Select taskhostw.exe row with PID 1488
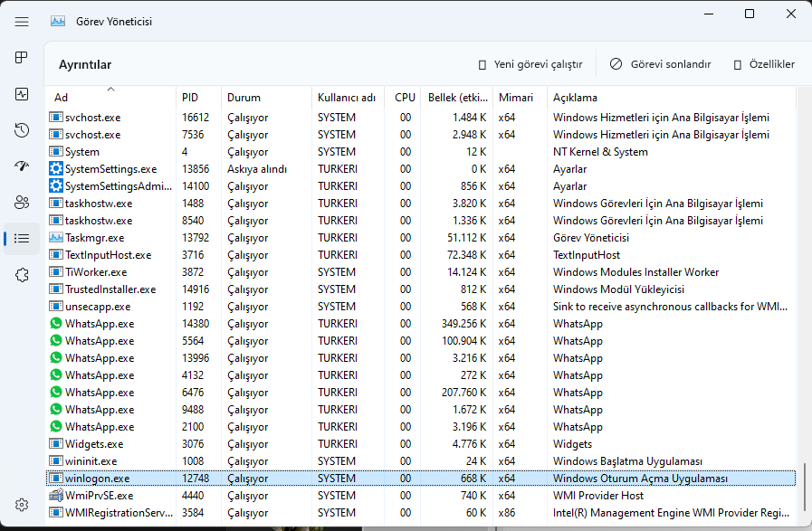Image resolution: width=812 pixels, height=531 pixels. 421,204
